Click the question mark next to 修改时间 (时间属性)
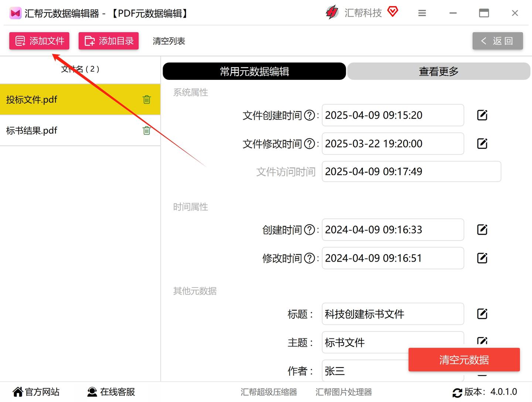 [309, 259]
